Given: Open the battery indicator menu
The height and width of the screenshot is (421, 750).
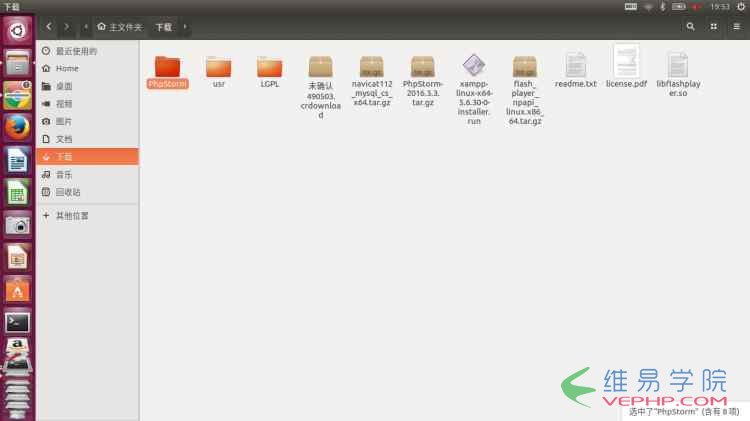Looking at the screenshot, I should 679,7.
